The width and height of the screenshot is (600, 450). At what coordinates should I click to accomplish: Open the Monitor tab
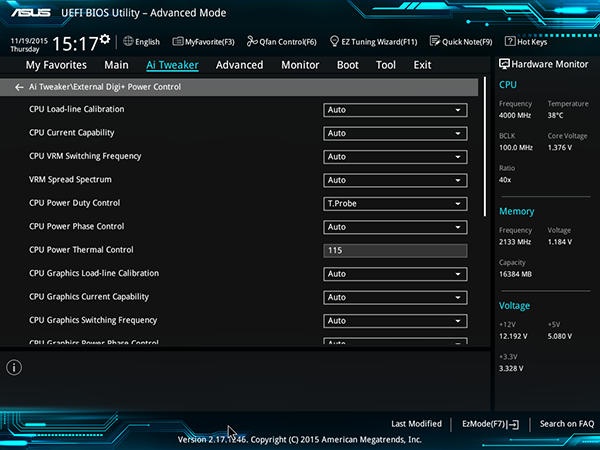coord(300,65)
